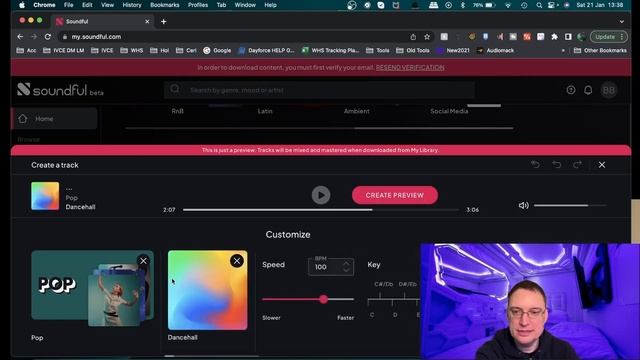The height and width of the screenshot is (360, 640).
Task: Open the Audiomack bookmark
Action: [x=496, y=50]
